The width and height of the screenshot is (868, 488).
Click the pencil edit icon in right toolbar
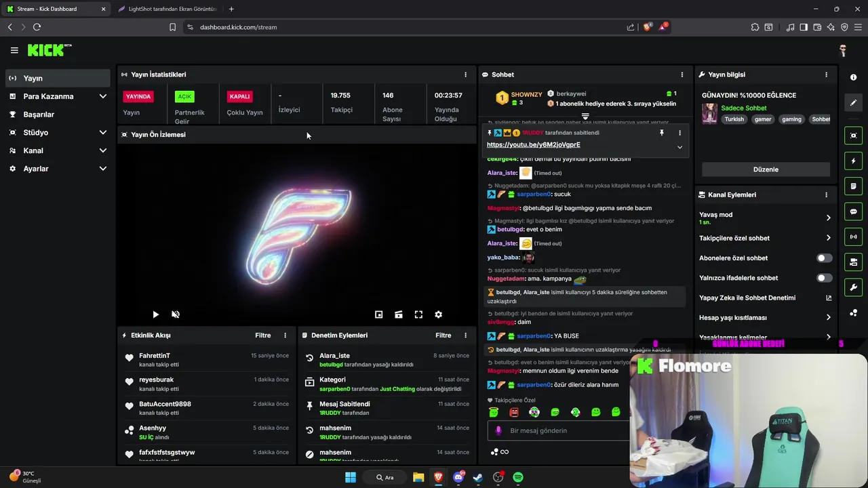[853, 102]
